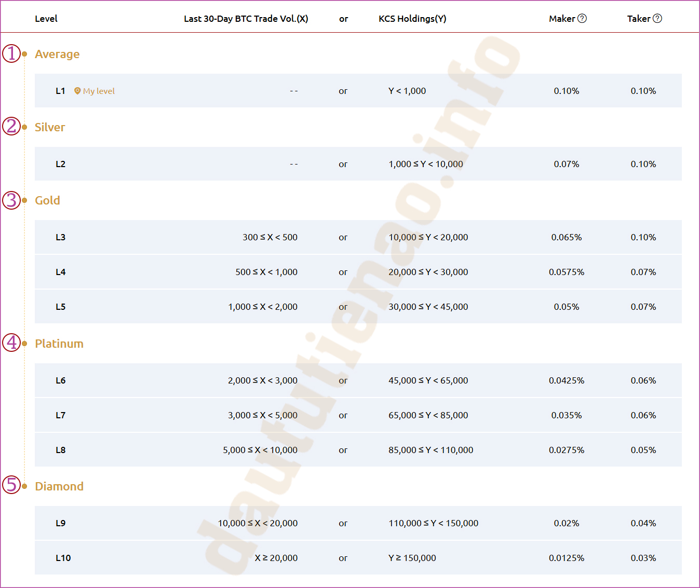The image size is (700, 588).
Task: Click the Maker help question-mark icon
Action: [x=582, y=19]
